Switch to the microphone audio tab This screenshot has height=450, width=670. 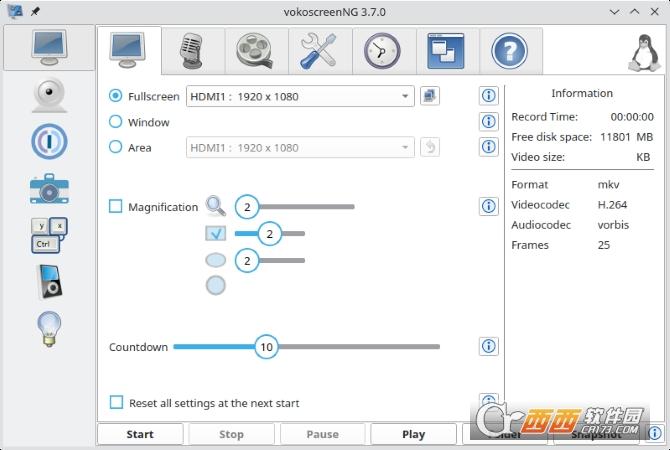click(189, 49)
